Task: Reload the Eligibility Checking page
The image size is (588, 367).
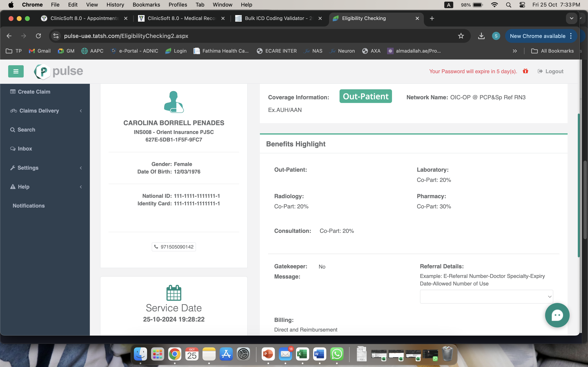Action: click(x=38, y=36)
